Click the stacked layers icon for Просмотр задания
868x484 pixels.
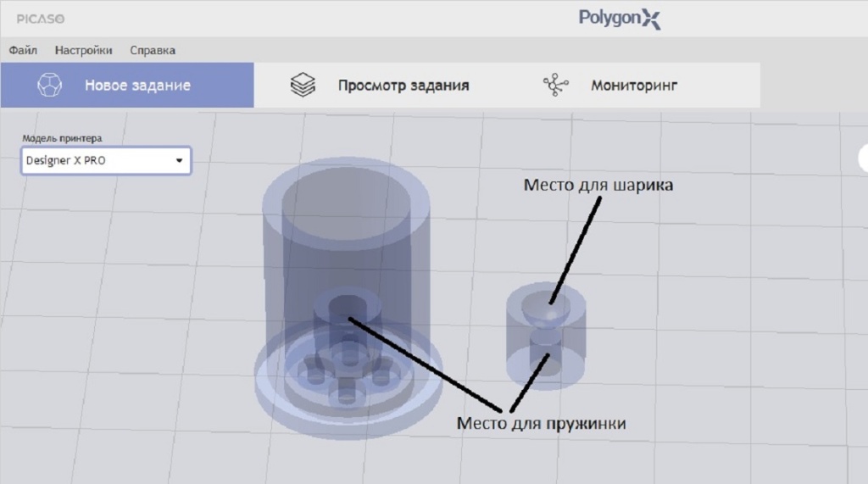tap(303, 85)
